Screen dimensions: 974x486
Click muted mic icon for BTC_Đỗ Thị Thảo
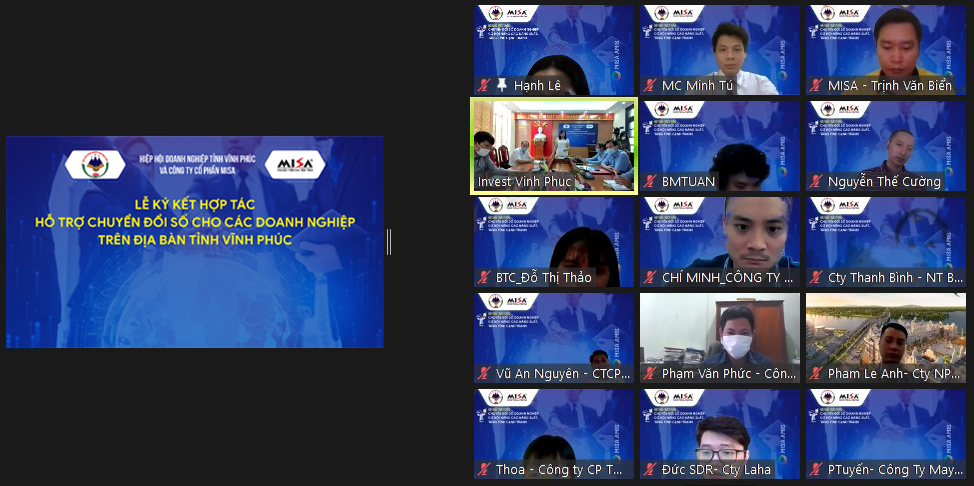[x=484, y=278]
